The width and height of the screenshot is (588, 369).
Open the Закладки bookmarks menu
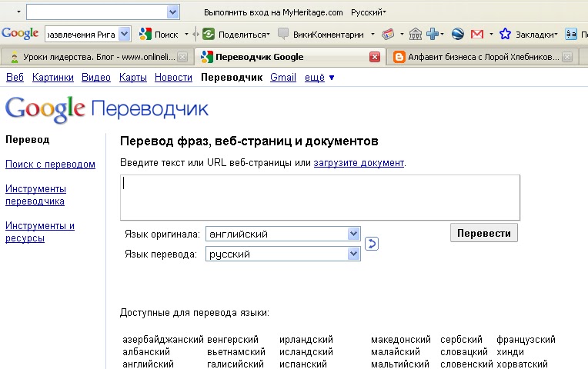pos(536,35)
